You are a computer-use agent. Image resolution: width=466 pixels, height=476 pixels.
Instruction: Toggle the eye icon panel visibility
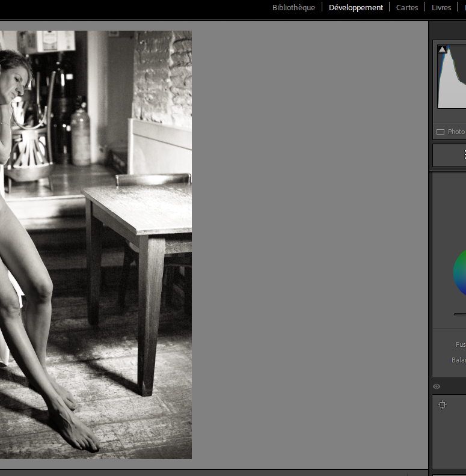pyautogui.click(x=437, y=386)
